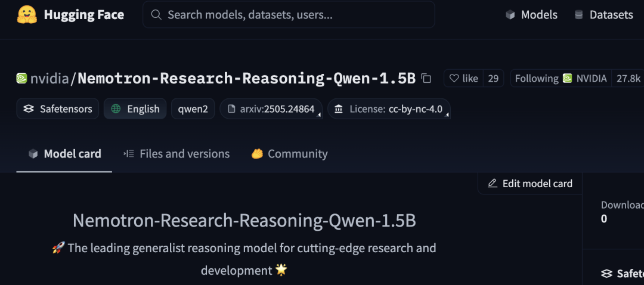Click the Hugging Face emoji logo
This screenshot has width=644, height=285.
point(27,15)
